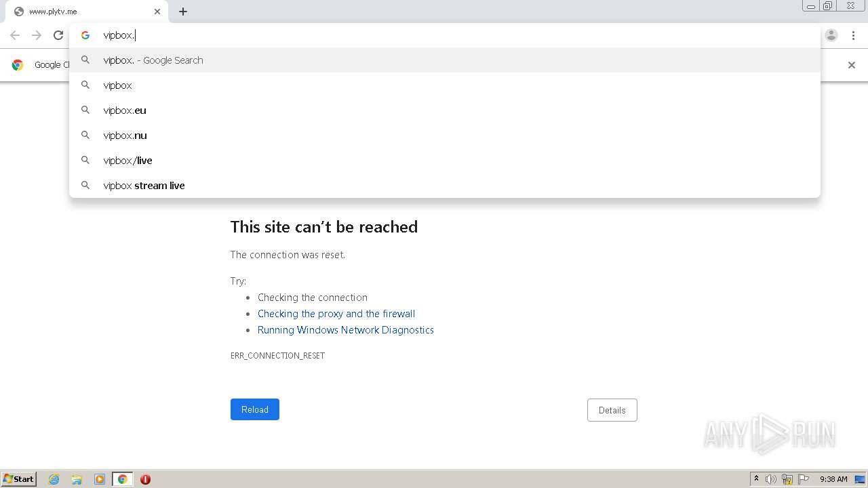Select the www.plytv.me tab
The width and height of the screenshot is (868, 488).
point(85,12)
